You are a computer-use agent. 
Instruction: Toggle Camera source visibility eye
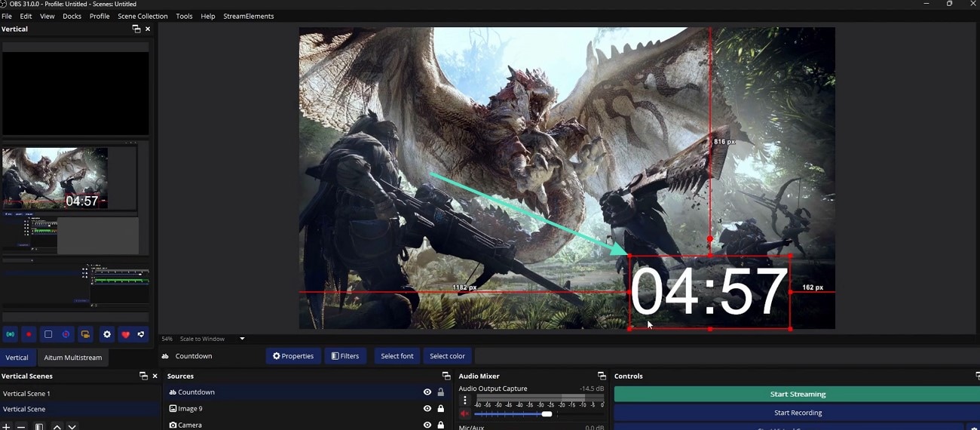pos(427,425)
